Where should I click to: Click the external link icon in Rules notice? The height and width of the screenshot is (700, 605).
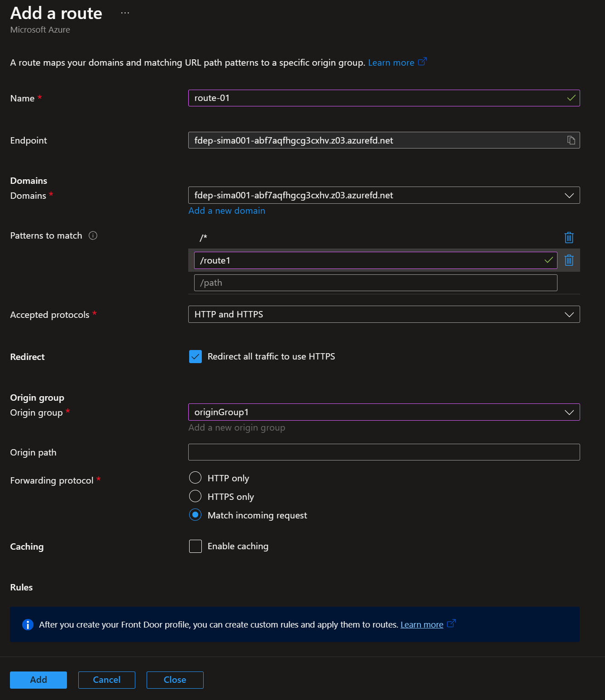[451, 624]
